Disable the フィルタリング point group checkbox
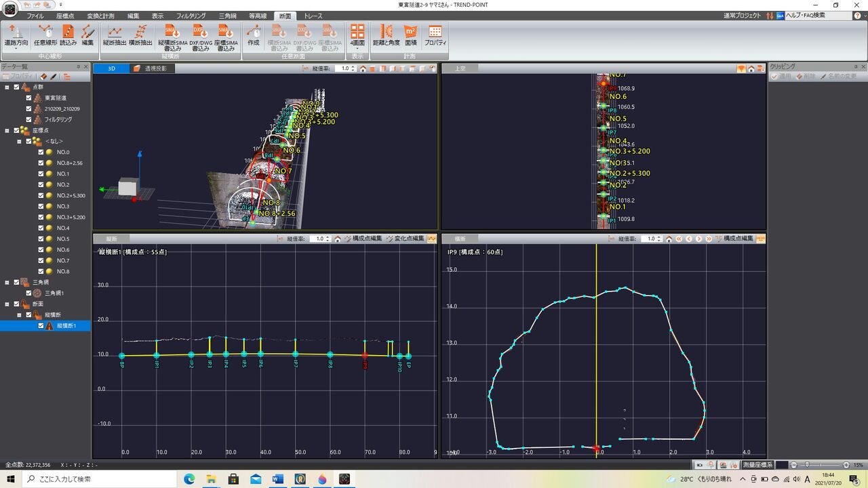 30,119
